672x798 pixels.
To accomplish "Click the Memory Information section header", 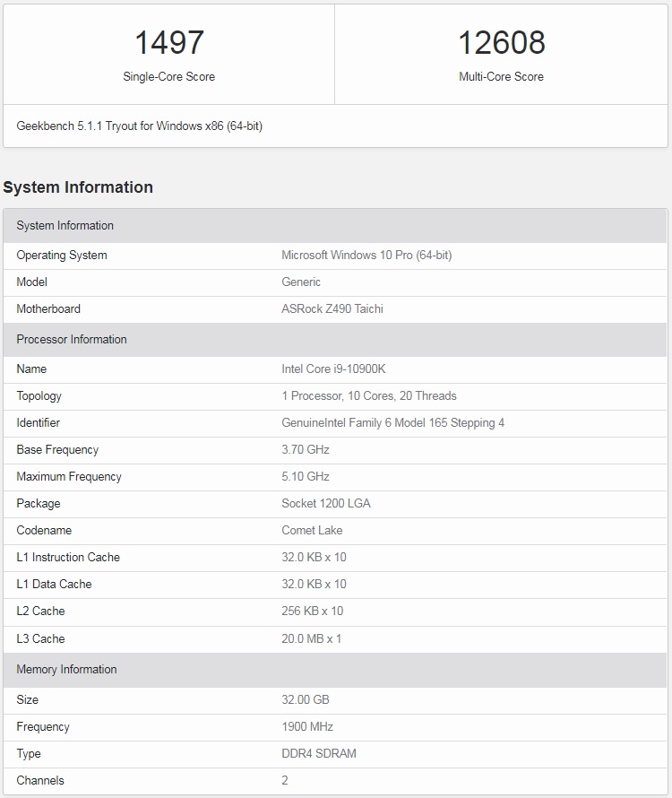I will 66,670.
